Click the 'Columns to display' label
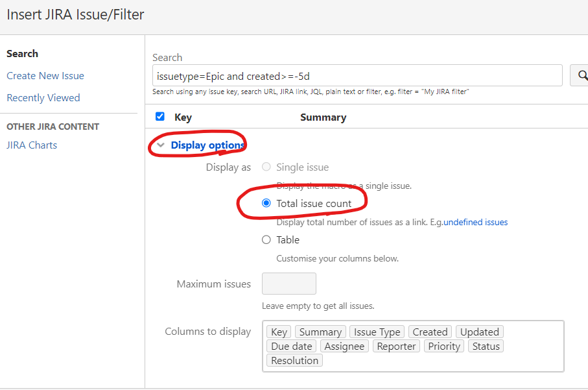The width and height of the screenshot is (588, 390). point(207,332)
